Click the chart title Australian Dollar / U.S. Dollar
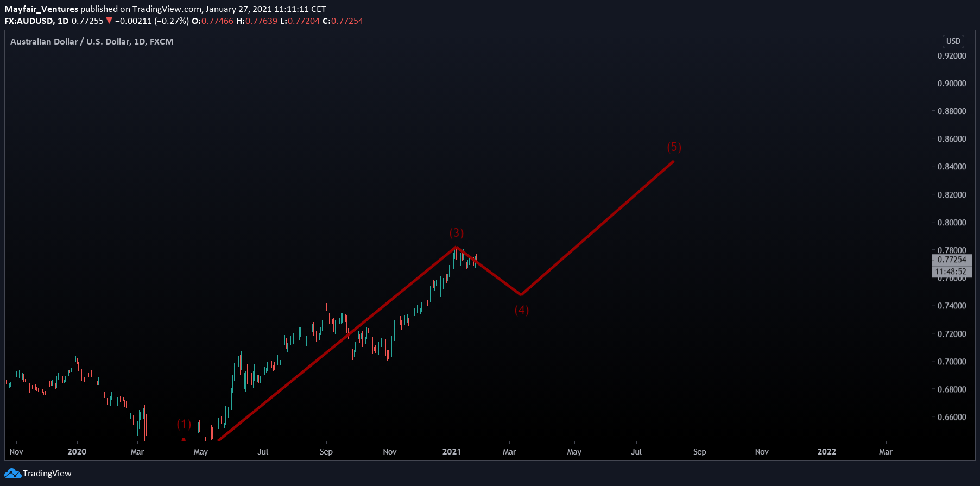The image size is (980, 486). (x=70, y=42)
